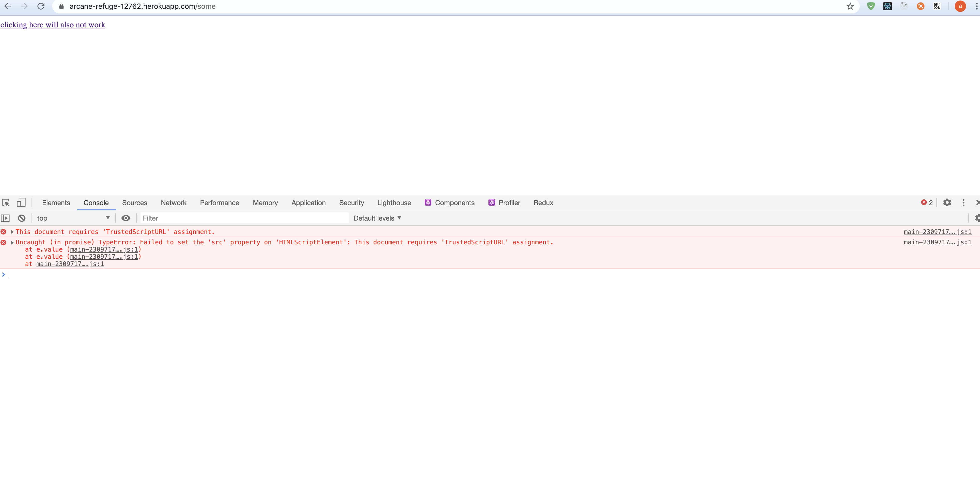
Task: Click the 'clicking here will also not work' link
Action: coord(53,25)
